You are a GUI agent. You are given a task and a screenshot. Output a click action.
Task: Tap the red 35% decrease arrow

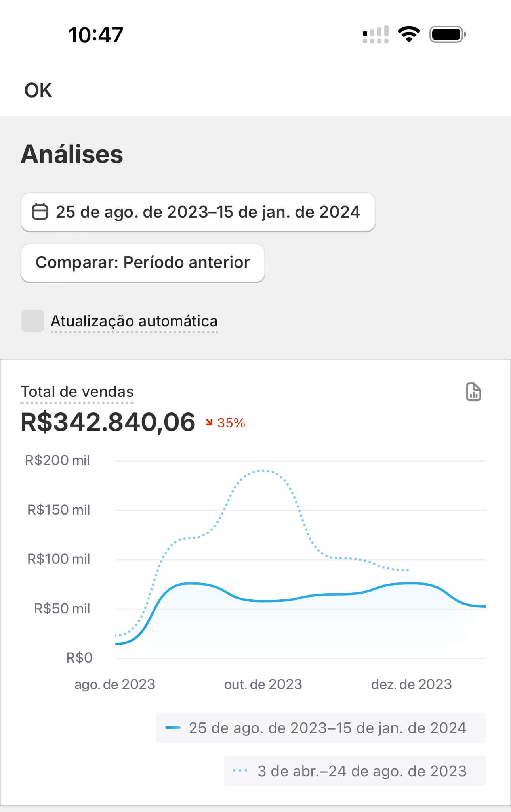[209, 423]
